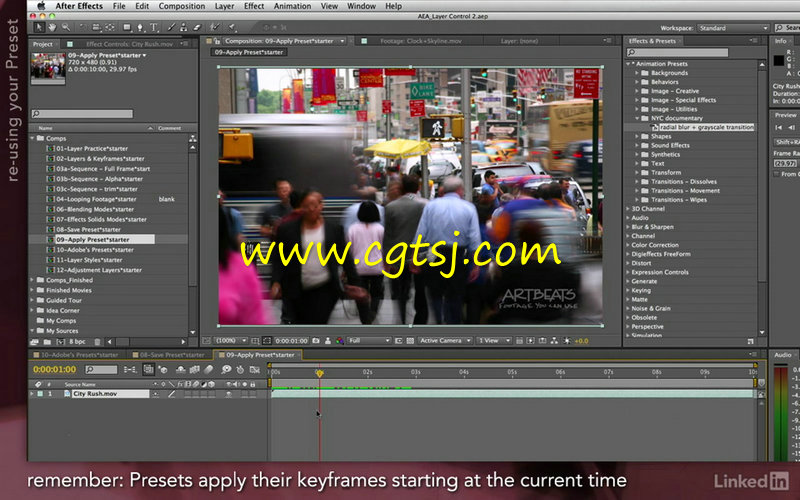Collapse the NYC documentary presets folder
The image size is (800, 500).
tap(637, 118)
